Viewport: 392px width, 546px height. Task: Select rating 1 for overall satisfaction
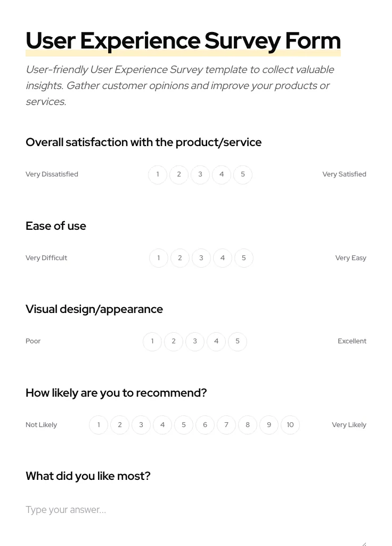click(x=158, y=174)
